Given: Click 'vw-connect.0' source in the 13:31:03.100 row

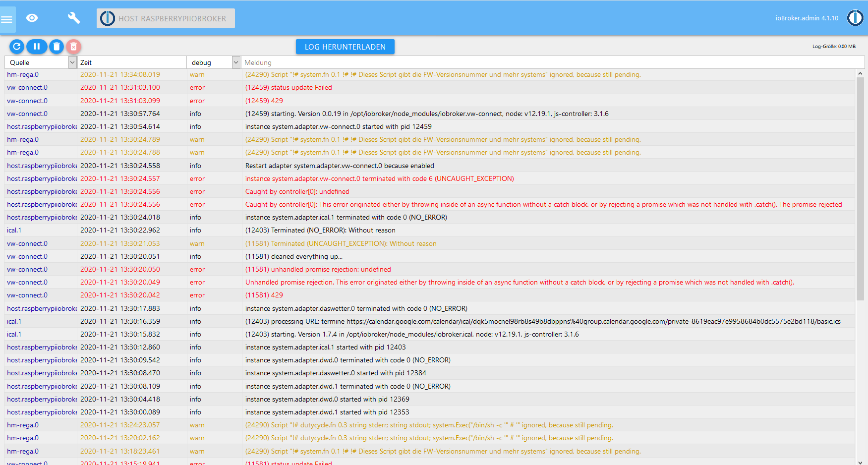Looking at the screenshot, I should click(27, 88).
